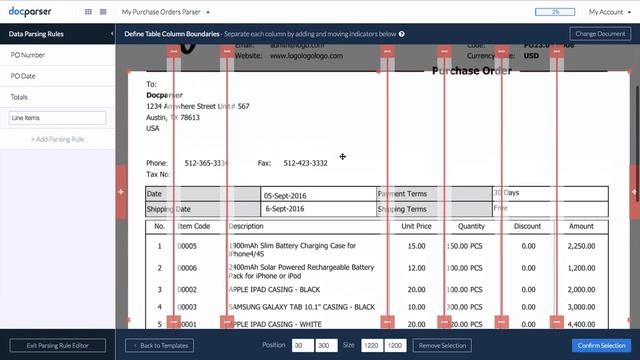
Task: Click the Exit Parsing Rule Editor button
Action: click(58, 345)
